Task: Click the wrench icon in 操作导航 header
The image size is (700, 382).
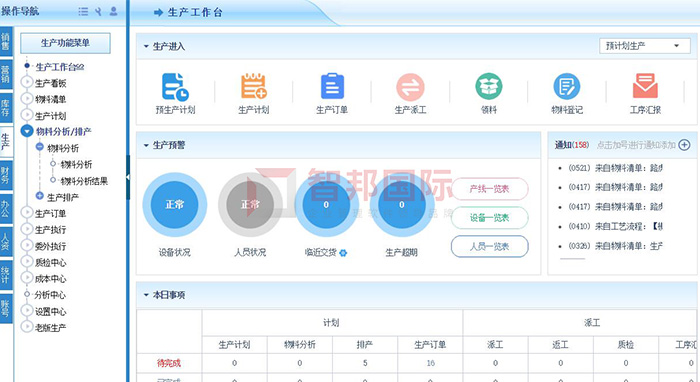Action: 98,12
